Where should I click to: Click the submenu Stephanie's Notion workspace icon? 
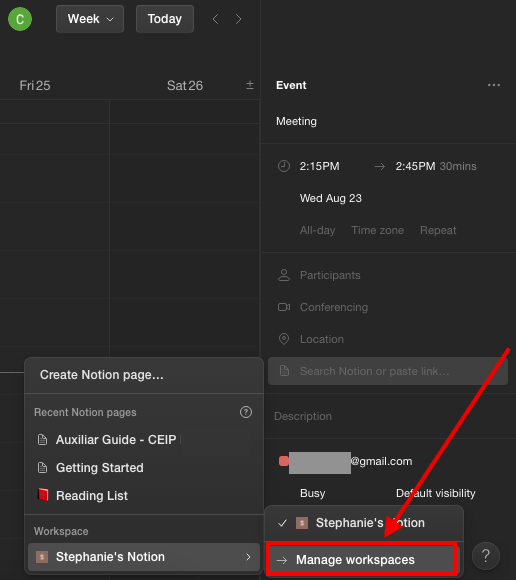click(302, 523)
